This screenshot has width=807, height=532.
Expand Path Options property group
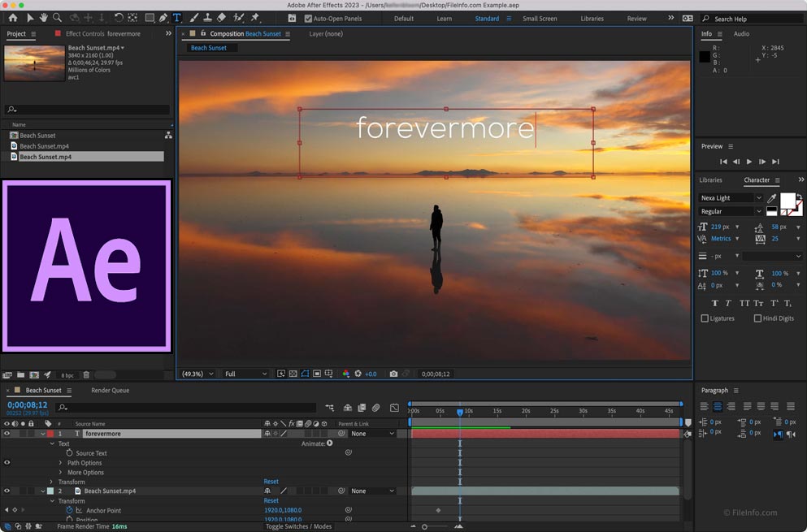point(60,463)
